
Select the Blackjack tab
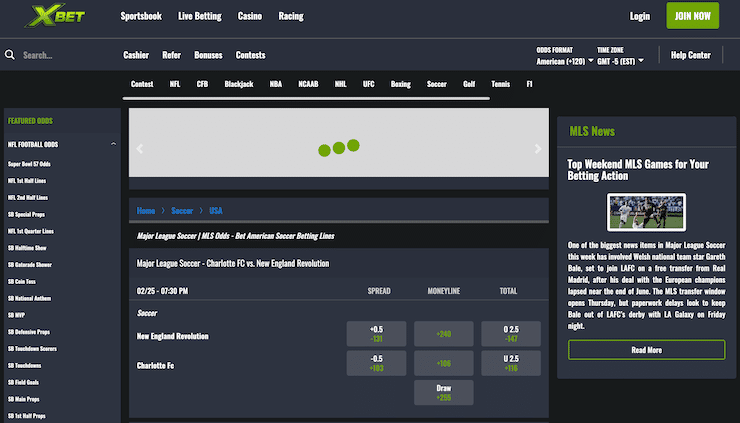coord(239,84)
